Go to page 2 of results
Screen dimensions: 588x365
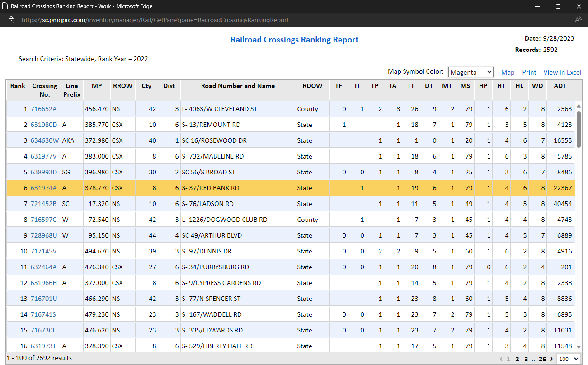[x=517, y=359]
